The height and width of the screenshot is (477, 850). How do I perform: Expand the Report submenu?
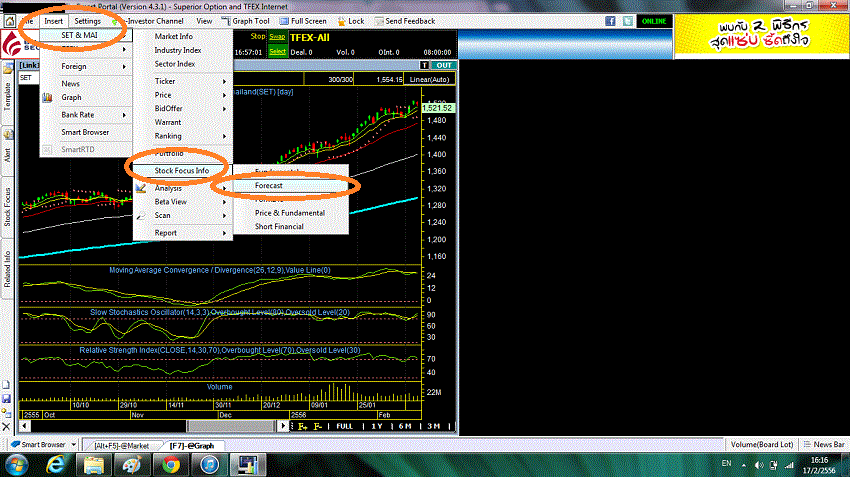point(183,233)
